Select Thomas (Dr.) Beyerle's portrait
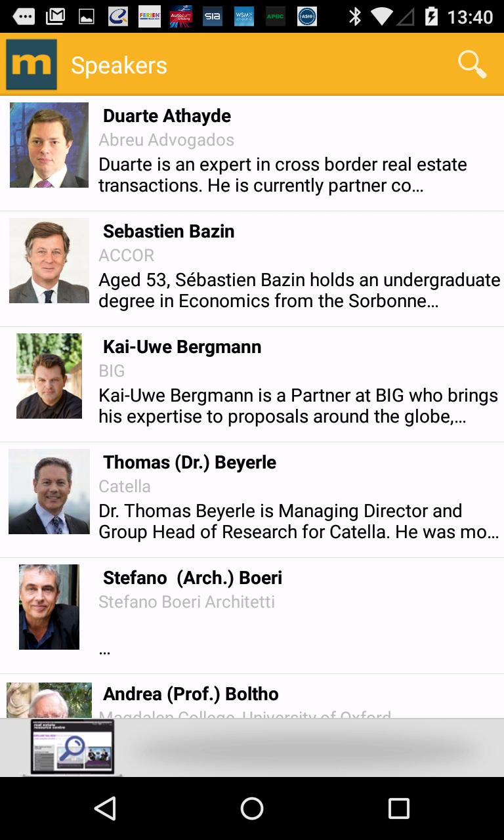The width and height of the screenshot is (504, 840). pos(49,492)
